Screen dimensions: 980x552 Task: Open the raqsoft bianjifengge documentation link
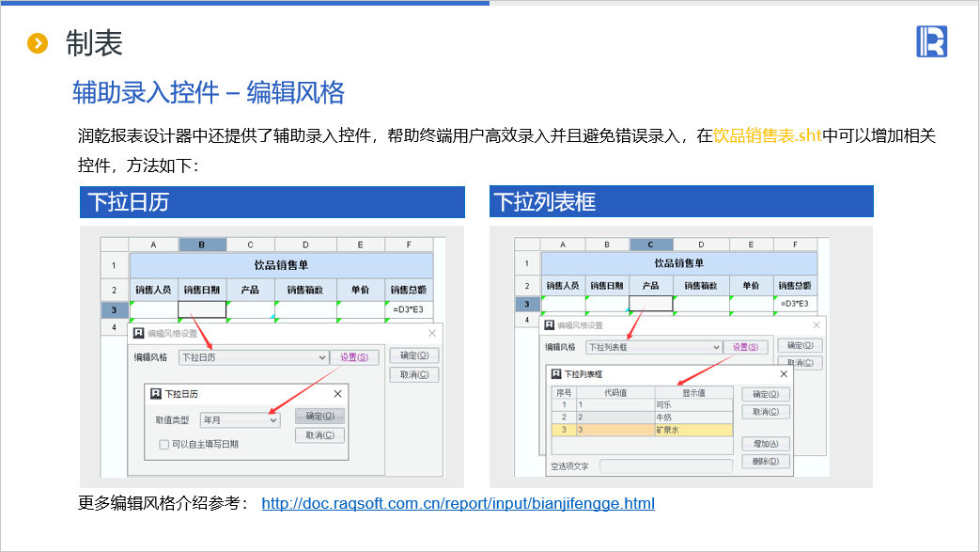tap(459, 503)
